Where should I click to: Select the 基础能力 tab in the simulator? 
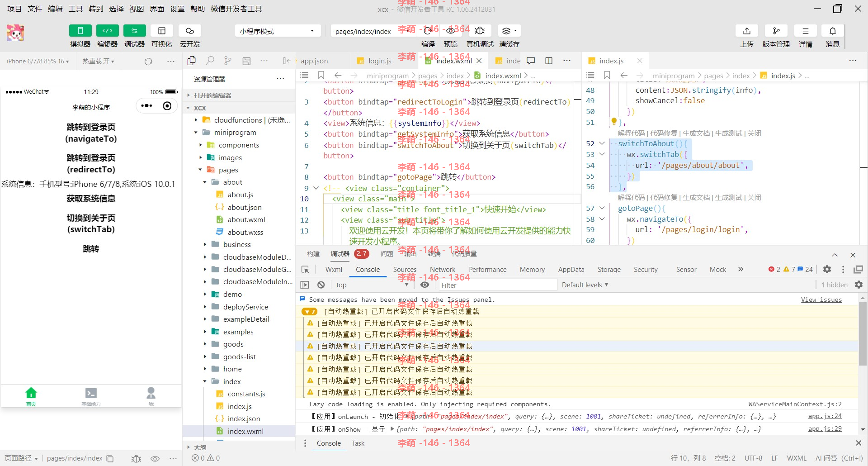click(91, 396)
